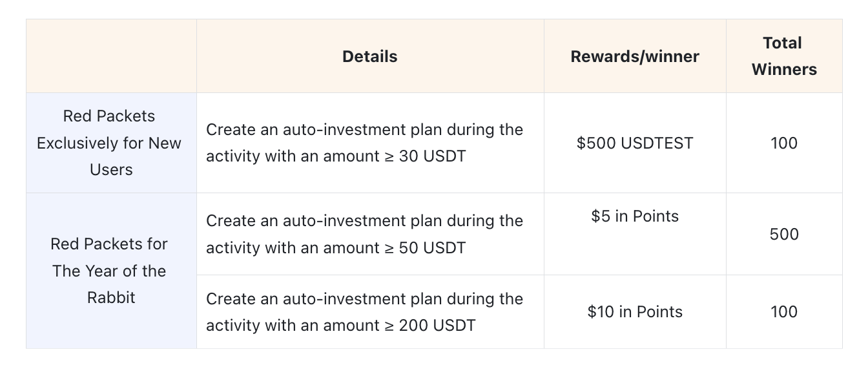
Task: Click the word 'Rabbit' in the row label
Action: [111, 298]
